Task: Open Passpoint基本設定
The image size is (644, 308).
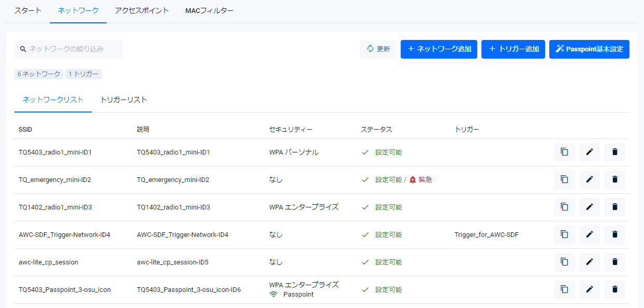Action: pos(589,49)
